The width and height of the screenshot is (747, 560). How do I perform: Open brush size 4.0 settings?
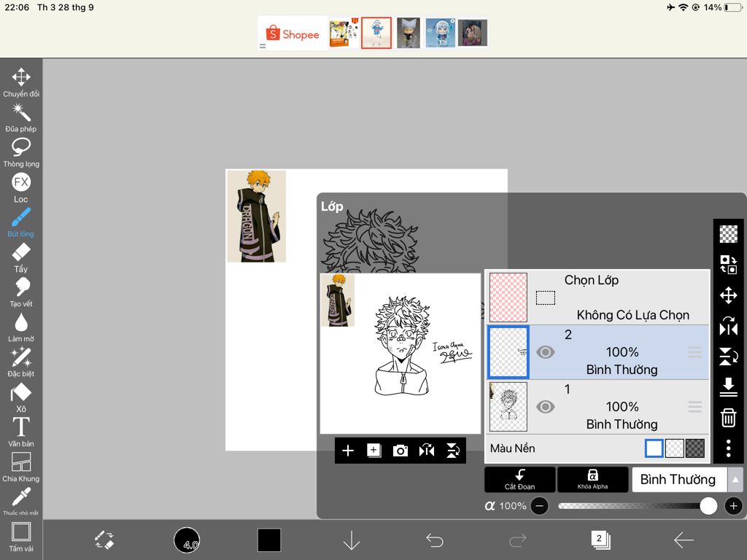point(187,540)
